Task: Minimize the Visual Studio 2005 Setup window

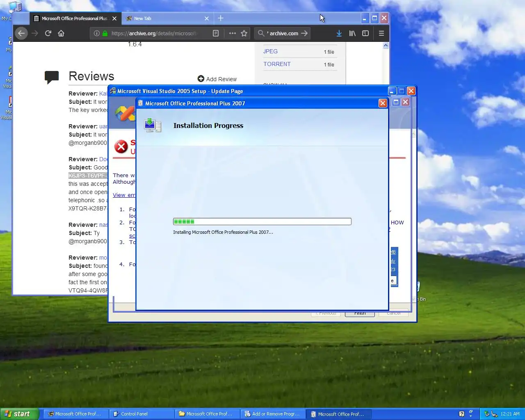Action: (x=392, y=91)
